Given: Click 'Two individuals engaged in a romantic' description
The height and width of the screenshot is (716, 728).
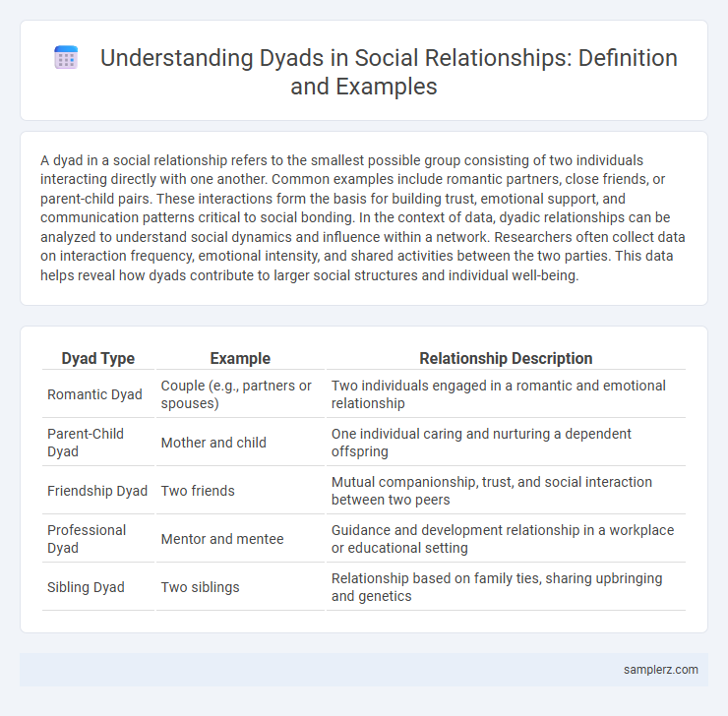Looking at the screenshot, I should [506, 394].
